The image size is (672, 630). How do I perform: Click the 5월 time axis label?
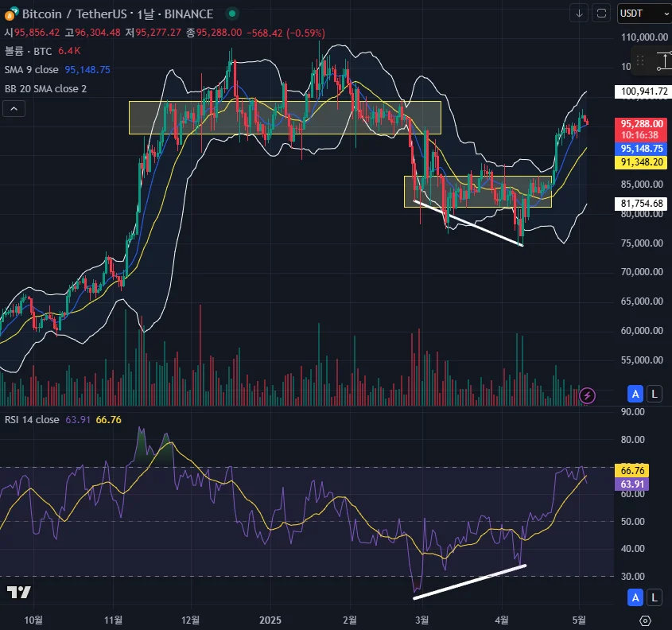tap(579, 620)
